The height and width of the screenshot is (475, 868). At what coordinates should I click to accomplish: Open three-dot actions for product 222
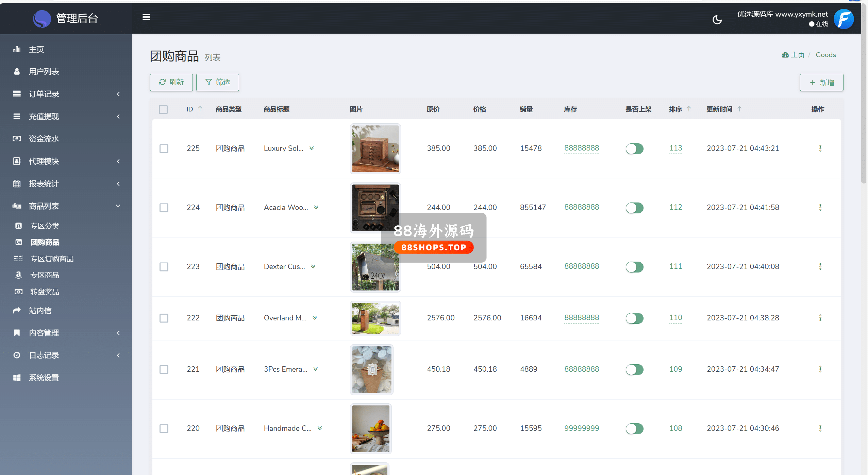point(820,318)
